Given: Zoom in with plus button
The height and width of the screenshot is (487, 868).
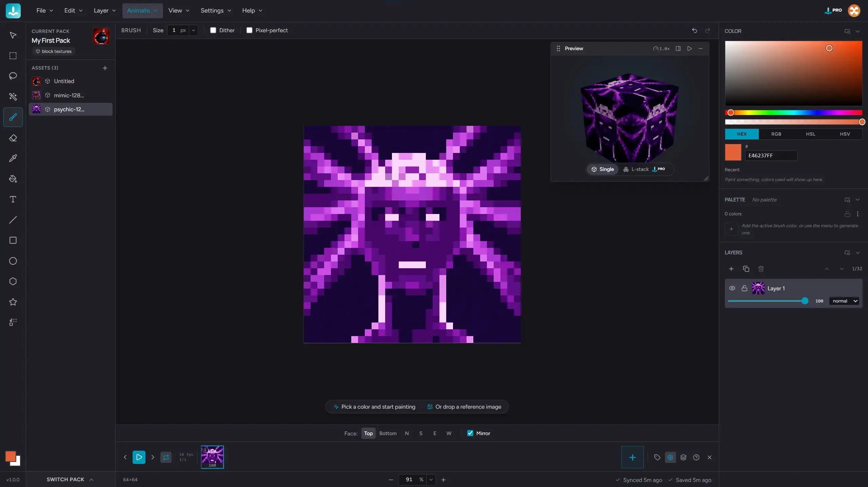Looking at the screenshot, I should [443, 480].
